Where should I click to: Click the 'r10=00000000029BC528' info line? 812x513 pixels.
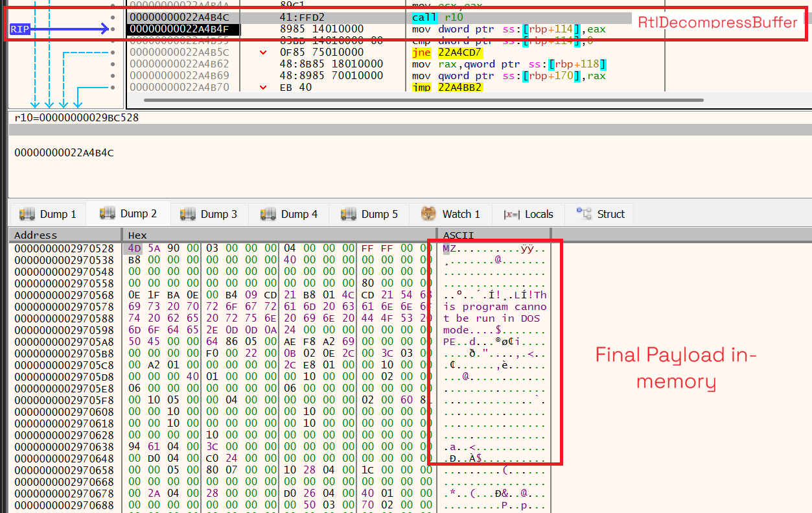(x=76, y=117)
